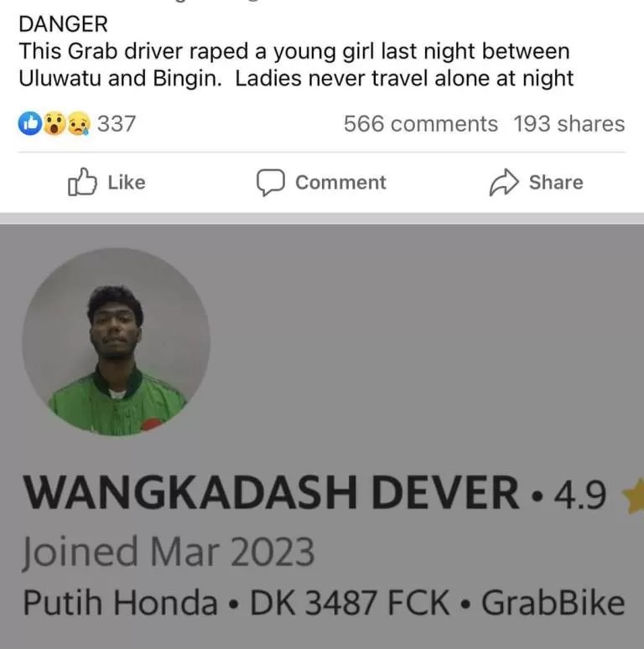This screenshot has height=649, width=644.
Task: Click the 4.9 rating number
Action: (580, 494)
